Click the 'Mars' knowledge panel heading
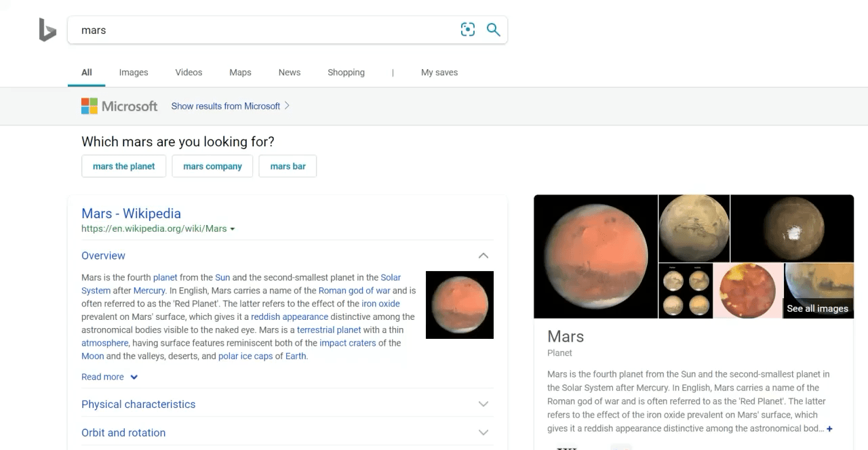 (x=566, y=337)
